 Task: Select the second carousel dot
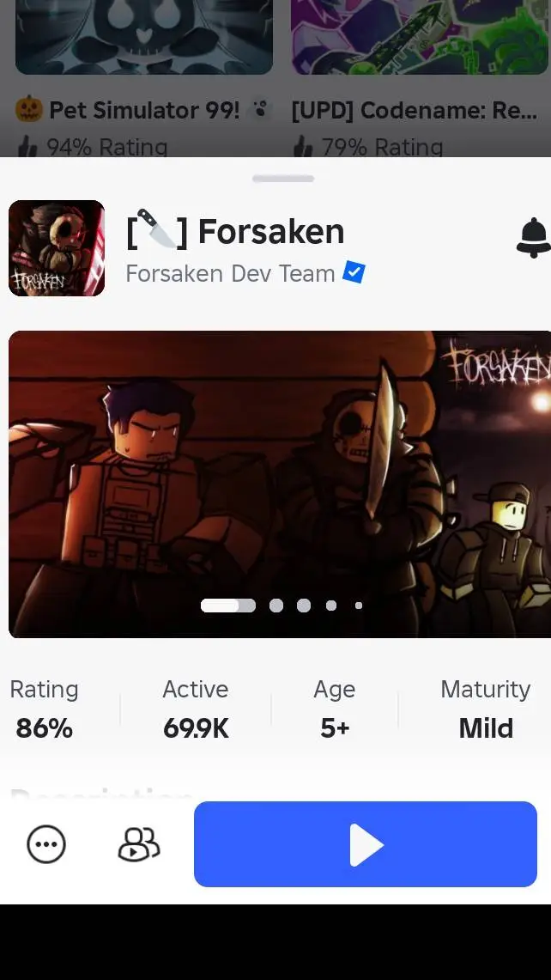(276, 606)
